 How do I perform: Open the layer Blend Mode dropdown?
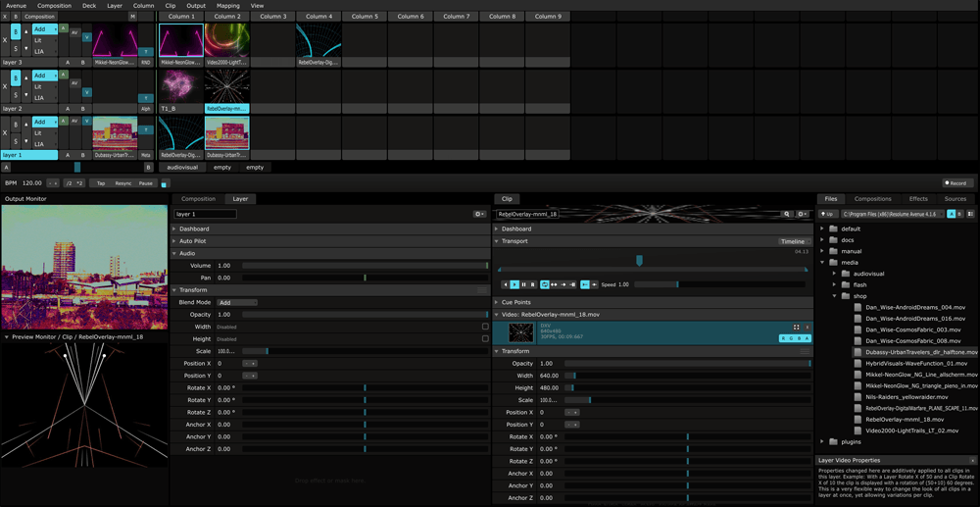tap(237, 302)
